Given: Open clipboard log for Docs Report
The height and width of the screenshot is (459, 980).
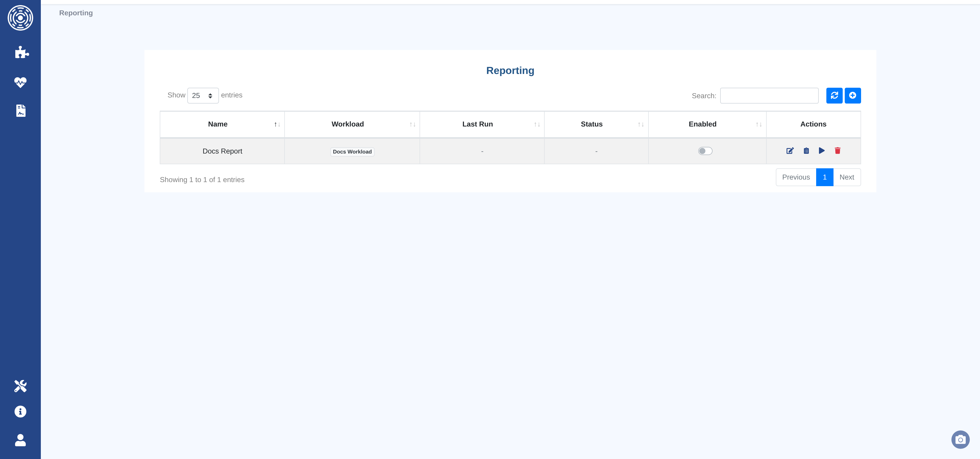Looking at the screenshot, I should (806, 151).
